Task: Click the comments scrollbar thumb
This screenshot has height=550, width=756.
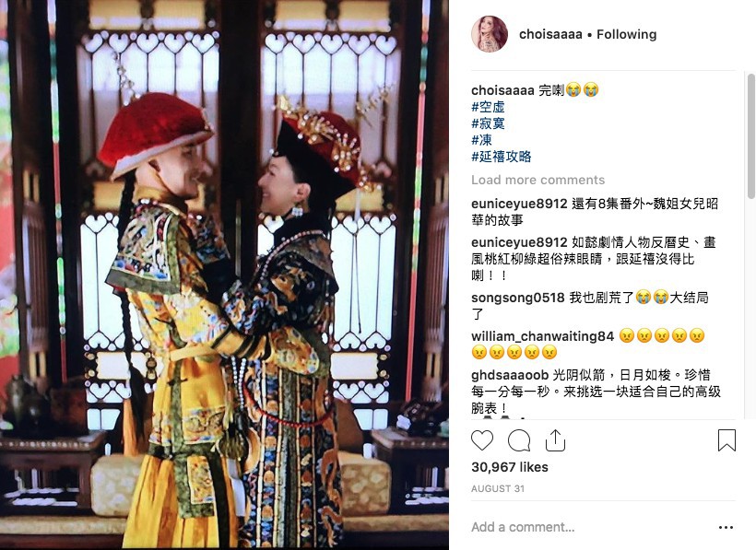Action: point(750,136)
